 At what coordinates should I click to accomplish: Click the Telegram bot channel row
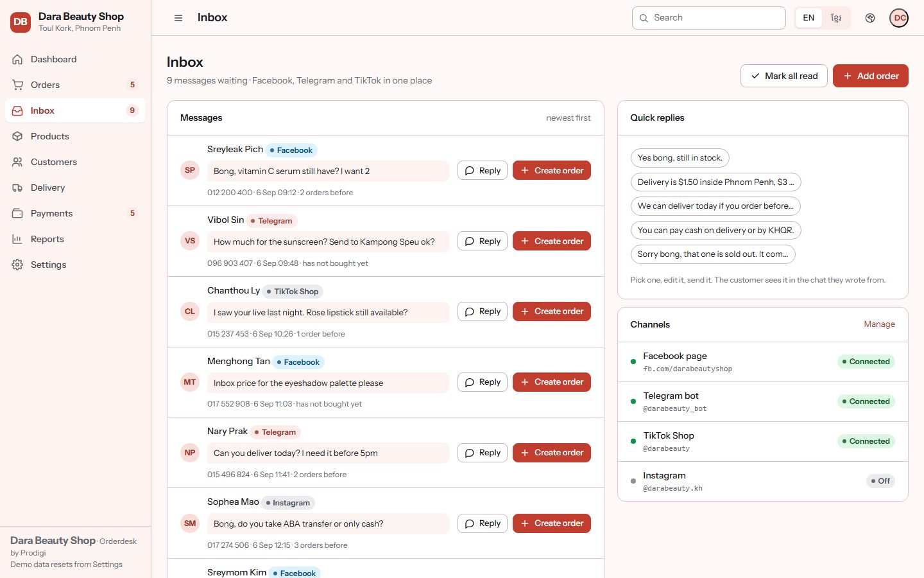coord(763,401)
